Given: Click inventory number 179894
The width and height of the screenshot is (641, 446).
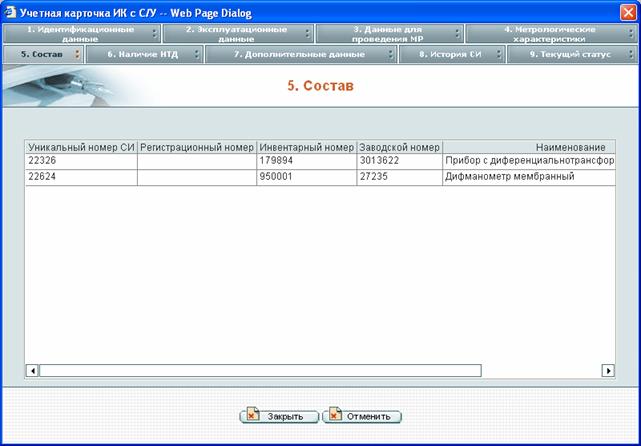Looking at the screenshot, I should 307,161.
